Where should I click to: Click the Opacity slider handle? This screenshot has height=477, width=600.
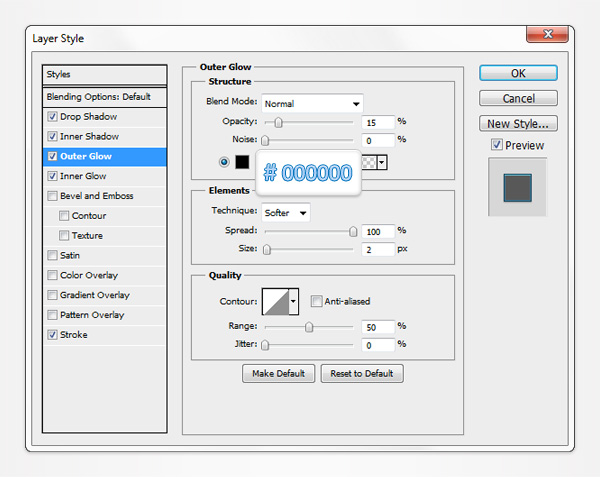(x=278, y=122)
